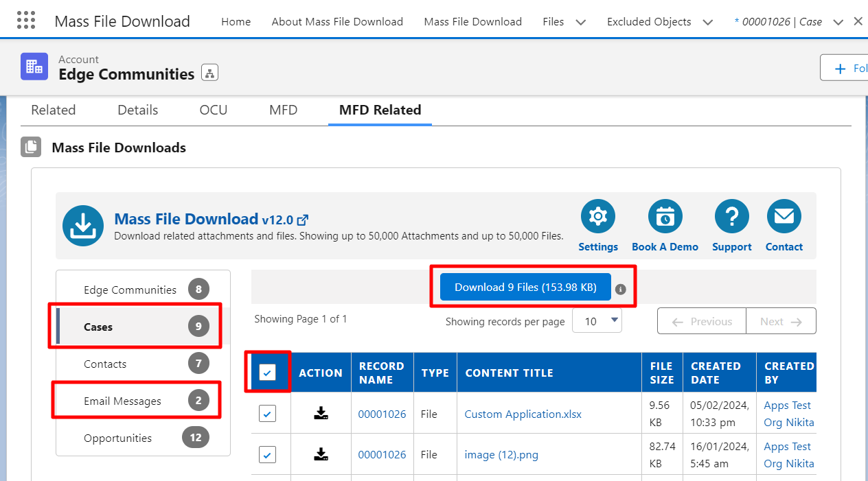868x481 pixels.
Task: Click the Follow button
Action: click(x=845, y=68)
